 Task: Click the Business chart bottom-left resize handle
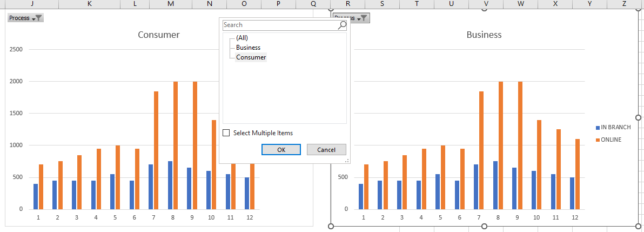[x=331, y=226]
